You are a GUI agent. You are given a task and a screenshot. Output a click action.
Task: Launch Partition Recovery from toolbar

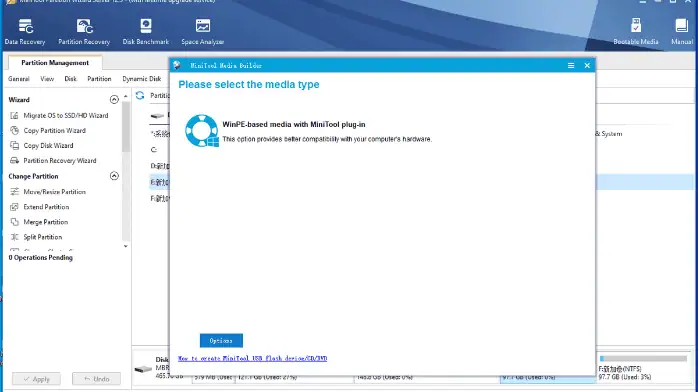coord(84,31)
